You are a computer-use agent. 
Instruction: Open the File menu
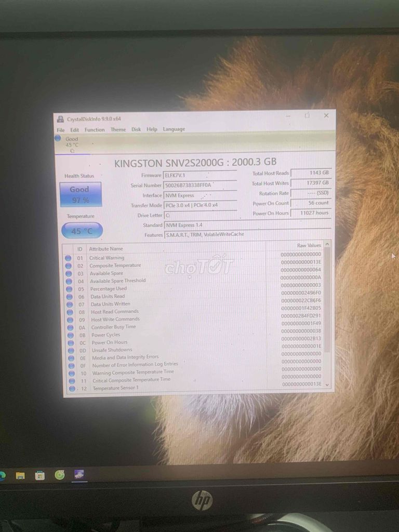61,130
